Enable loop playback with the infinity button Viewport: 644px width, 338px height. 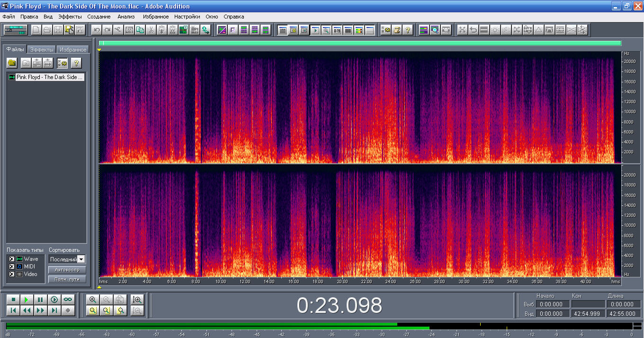(x=68, y=299)
